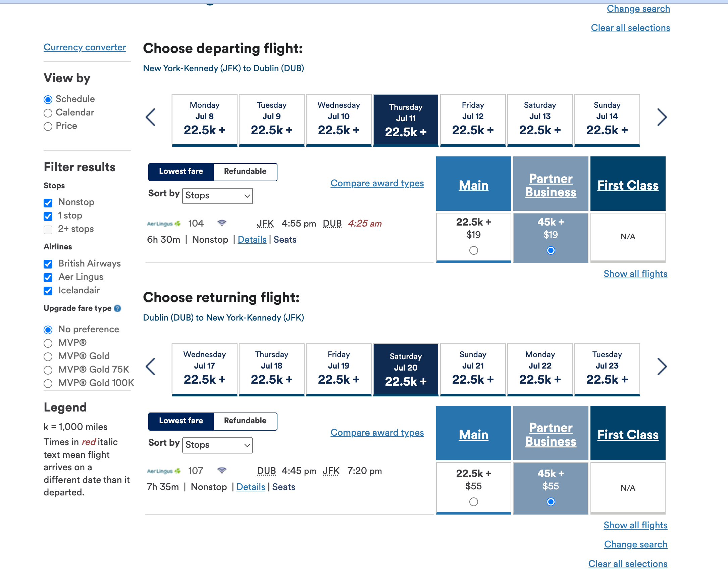This screenshot has height=580, width=728.
Task: Click left arrow on return date strip
Action: (x=151, y=367)
